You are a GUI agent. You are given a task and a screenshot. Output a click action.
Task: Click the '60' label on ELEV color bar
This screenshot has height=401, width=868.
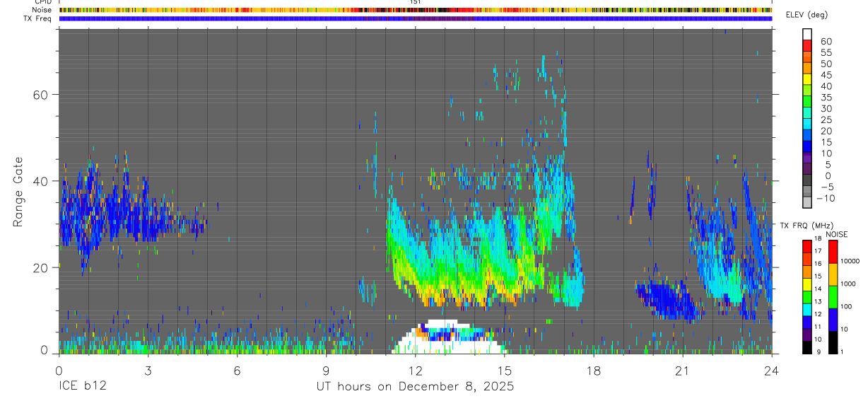tap(825, 42)
